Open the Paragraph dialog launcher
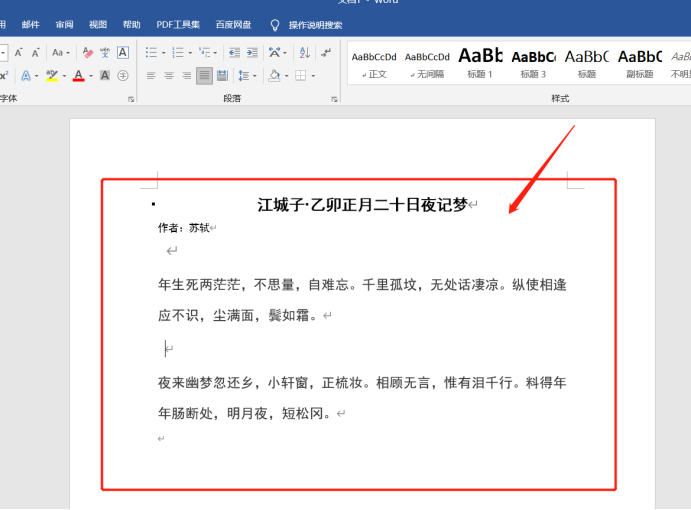 (334, 99)
